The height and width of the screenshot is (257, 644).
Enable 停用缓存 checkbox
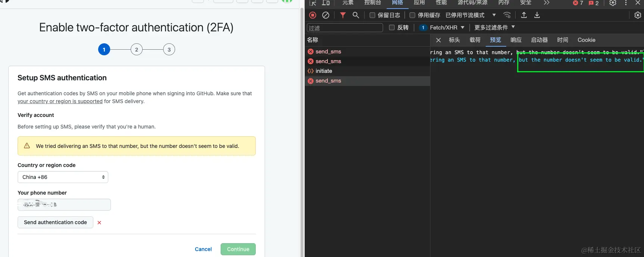[x=412, y=15]
